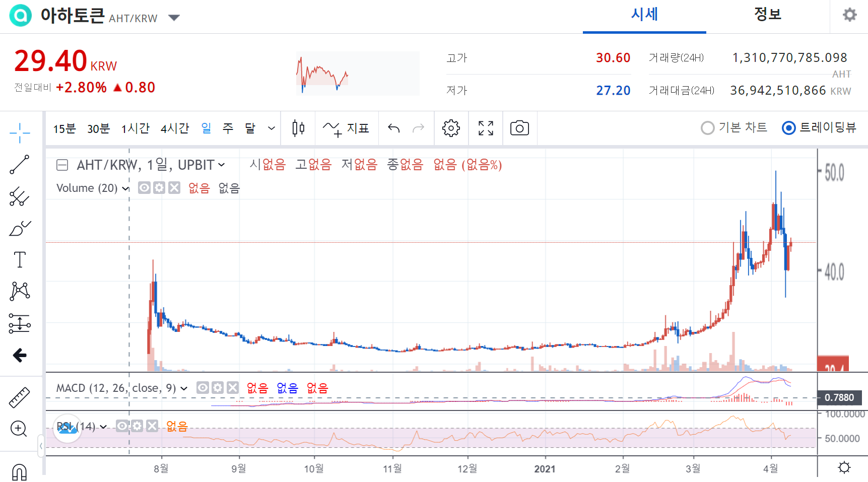Click the MACD value 0.7880 label
The image size is (868, 482).
pos(839,397)
